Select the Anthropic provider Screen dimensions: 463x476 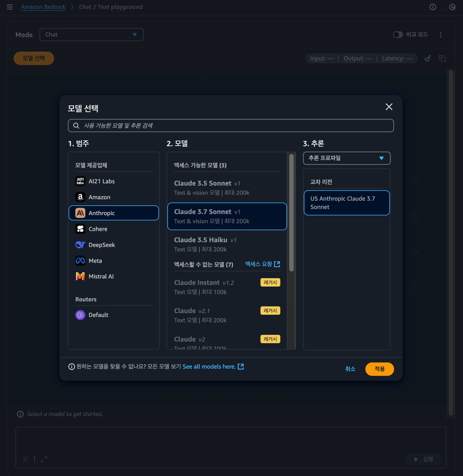pyautogui.click(x=114, y=213)
